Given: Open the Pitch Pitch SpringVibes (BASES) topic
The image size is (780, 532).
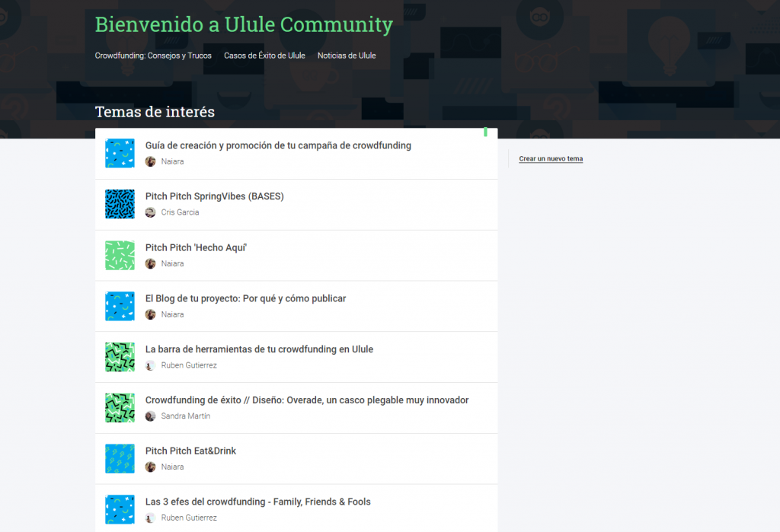Looking at the screenshot, I should [214, 196].
